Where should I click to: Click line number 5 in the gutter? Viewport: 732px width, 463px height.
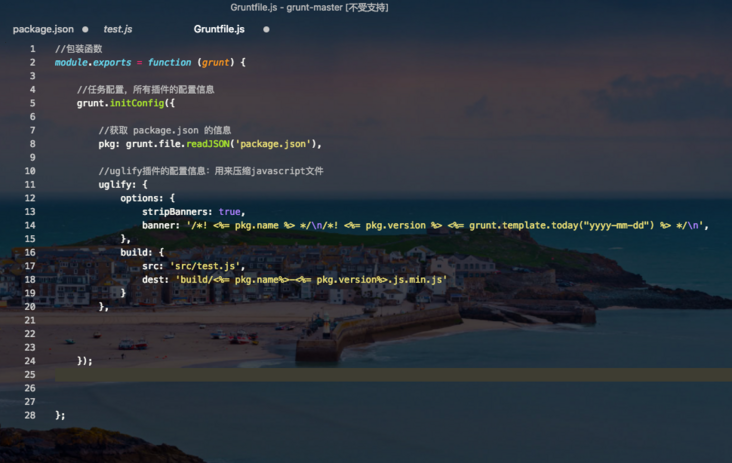point(33,103)
